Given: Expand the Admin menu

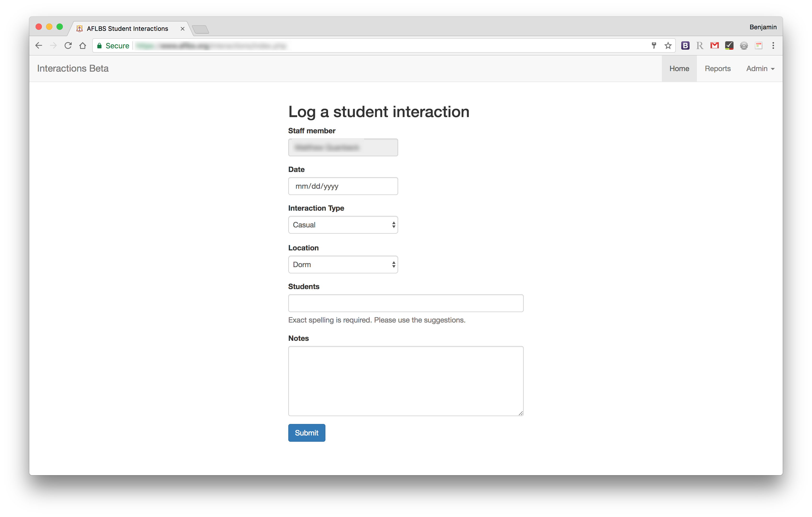Looking at the screenshot, I should [x=760, y=69].
